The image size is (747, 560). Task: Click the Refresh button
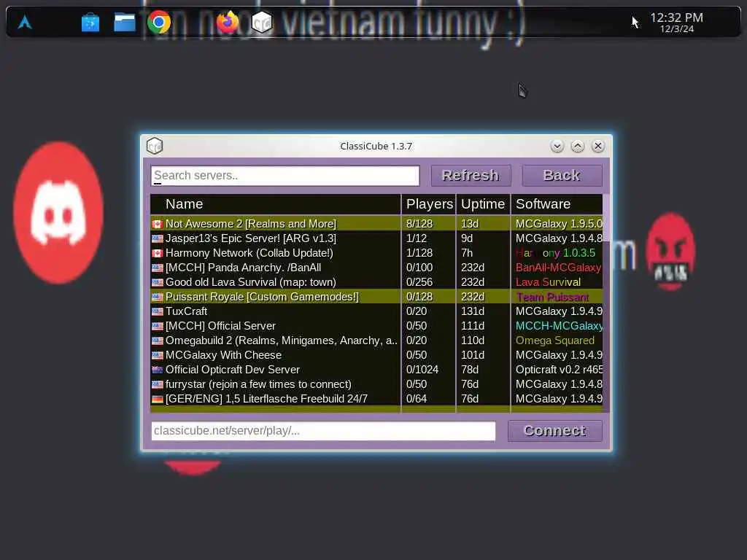click(471, 175)
